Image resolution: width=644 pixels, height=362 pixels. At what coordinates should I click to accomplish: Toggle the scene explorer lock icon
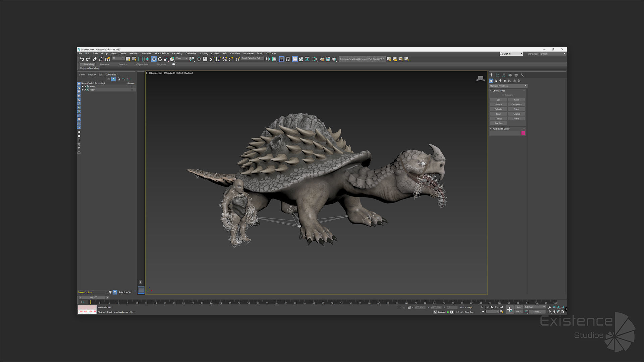point(118,79)
